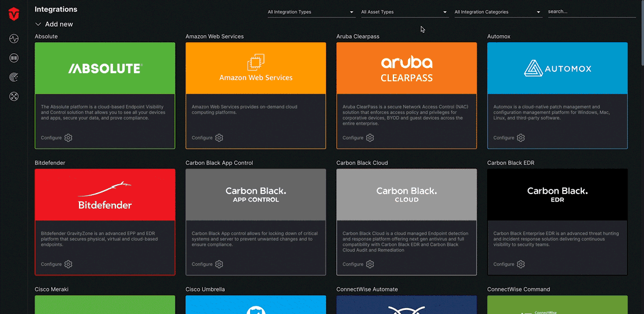The width and height of the screenshot is (644, 314).
Task: Open the network nodes icon in sidebar
Action: (14, 96)
